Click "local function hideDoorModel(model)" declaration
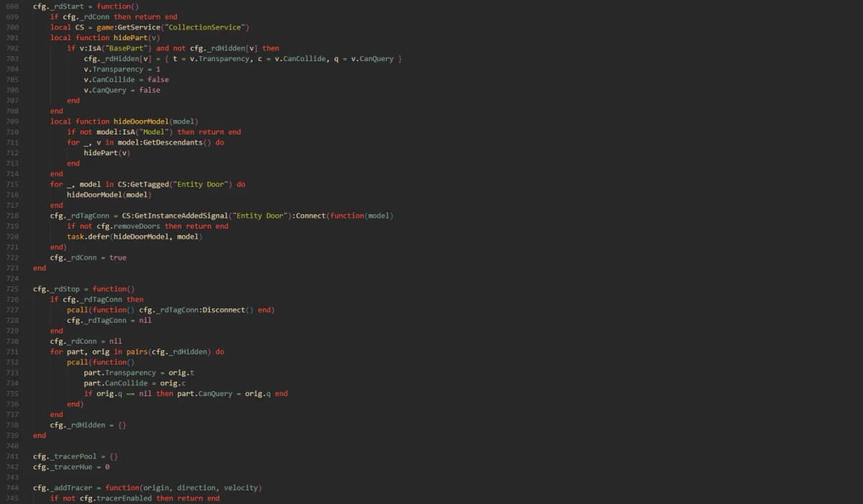 124,122
